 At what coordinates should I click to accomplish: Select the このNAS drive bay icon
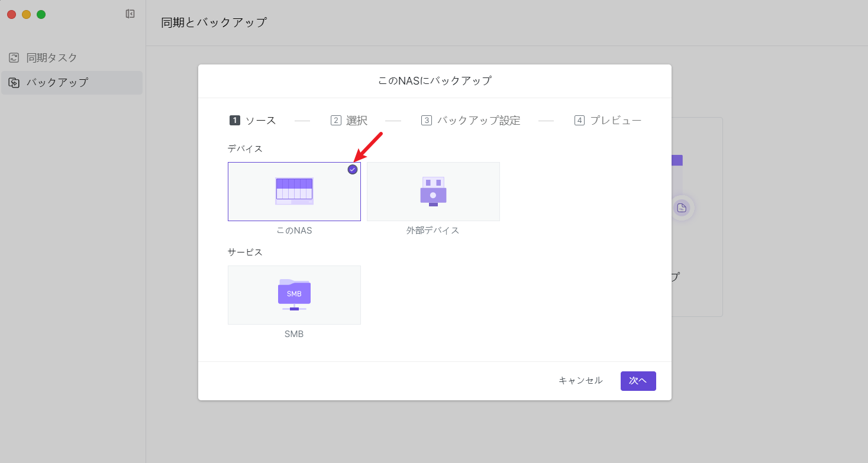[x=294, y=191]
